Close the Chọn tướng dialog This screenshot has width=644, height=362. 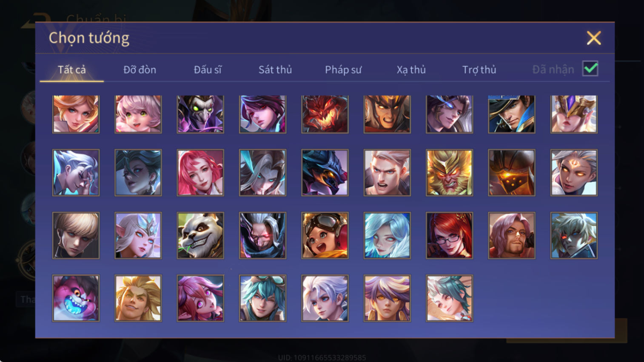594,38
